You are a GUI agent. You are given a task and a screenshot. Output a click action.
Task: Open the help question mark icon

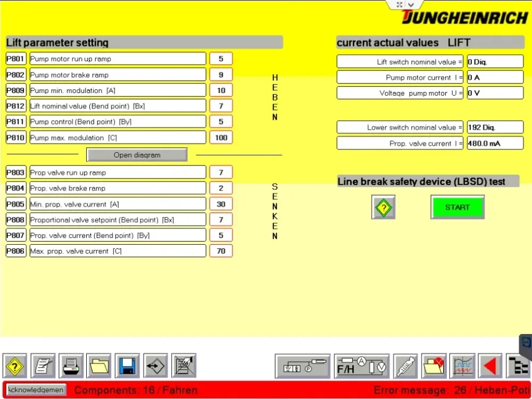pos(14,365)
